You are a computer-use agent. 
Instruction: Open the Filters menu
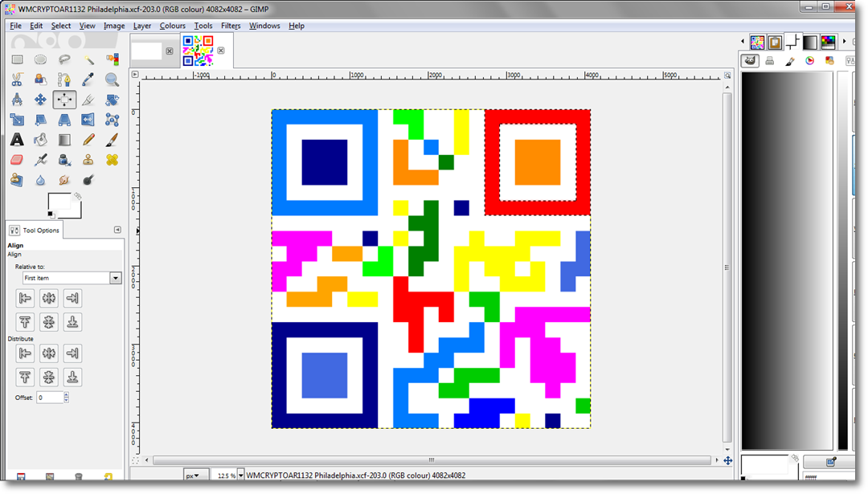pos(231,26)
